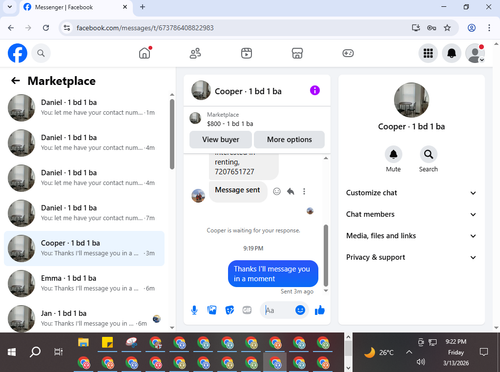Open the Windows Start menu
Screen dimensions: 500x372
click(x=12, y=352)
